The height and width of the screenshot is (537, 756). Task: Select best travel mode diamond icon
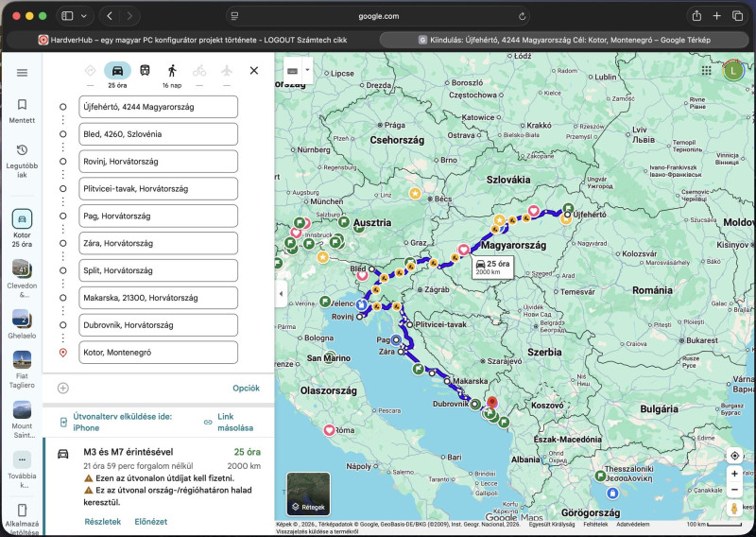click(90, 71)
